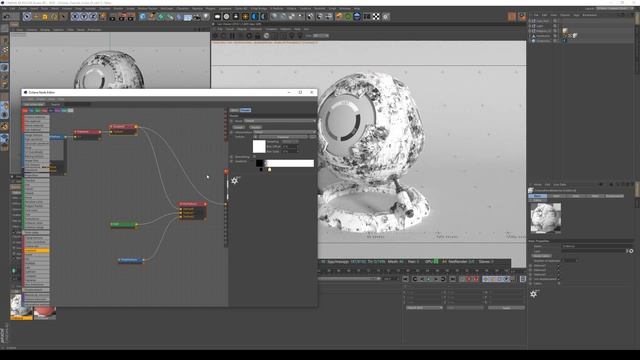
Task: Click the material preview thumbnail in Attribute Manager
Action: pyautogui.click(x=545, y=218)
